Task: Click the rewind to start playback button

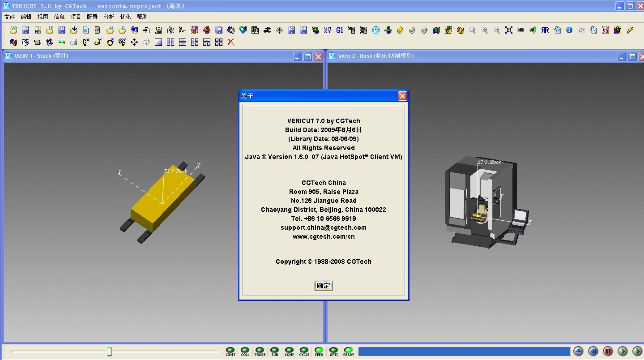Action: (593, 351)
